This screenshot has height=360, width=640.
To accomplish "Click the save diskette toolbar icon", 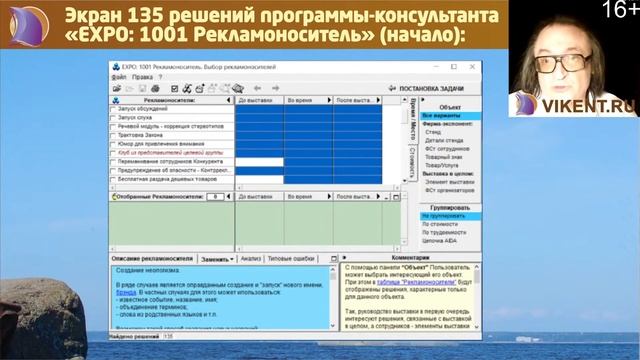I will (x=142, y=88).
